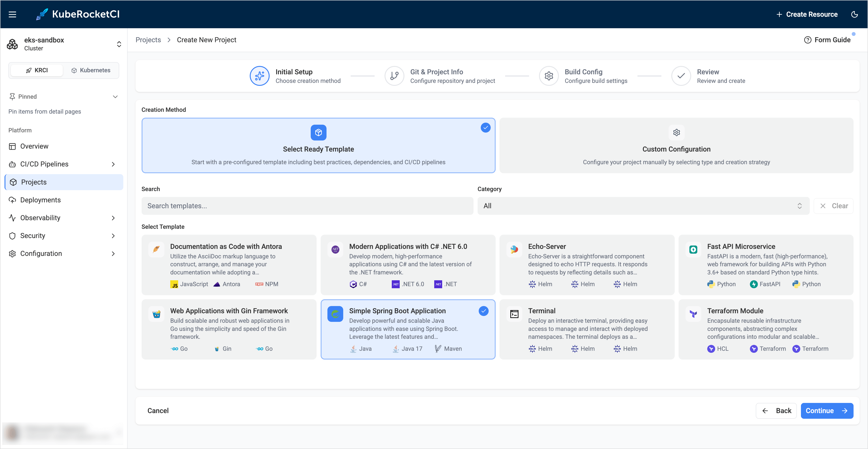This screenshot has width=868, height=449.
Task: Click the C# badge icon
Action: [353, 284]
